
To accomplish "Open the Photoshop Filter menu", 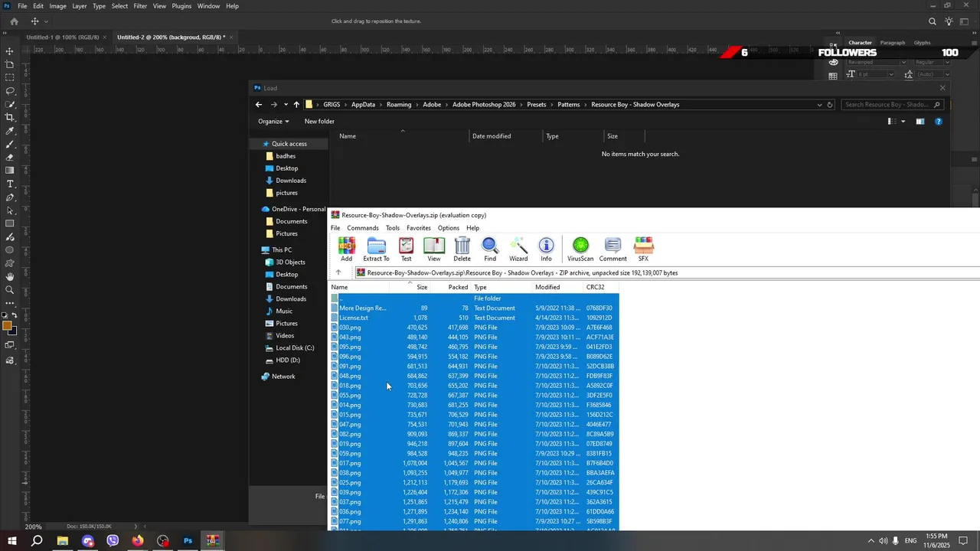I will [140, 6].
